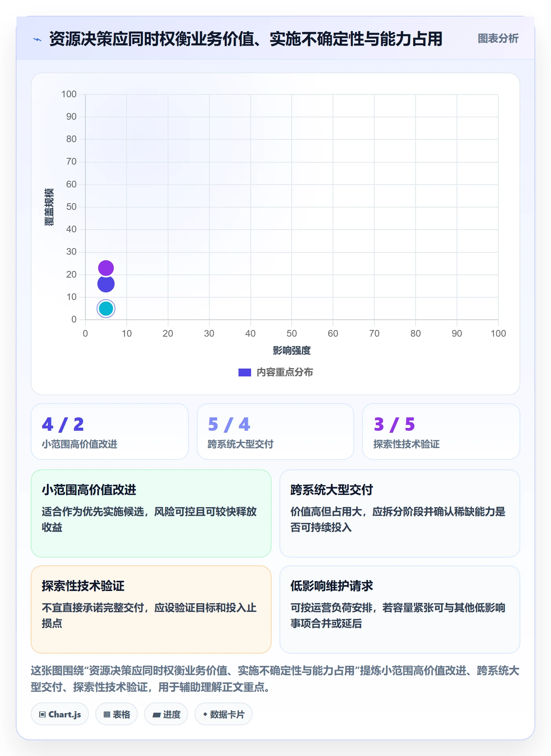Screen dimensions: 551x756
Task: Click the text 可按运营负荷安排
Action: [331, 608]
